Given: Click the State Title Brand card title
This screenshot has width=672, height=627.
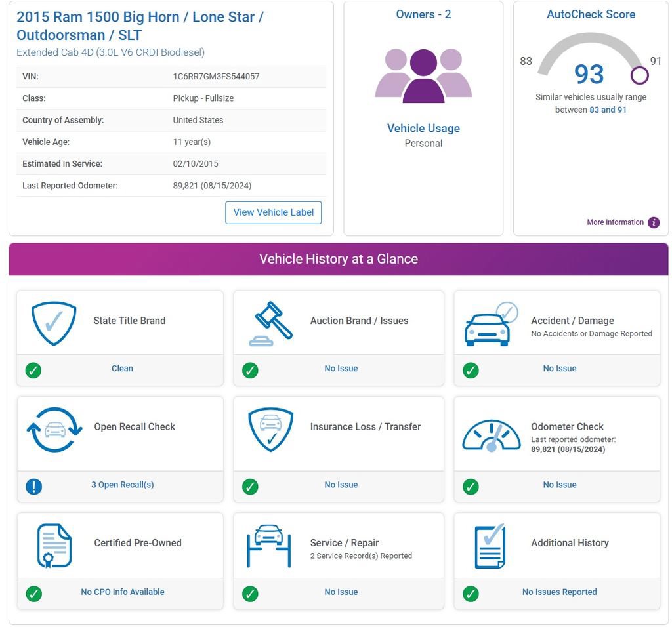Looking at the screenshot, I should click(129, 321).
